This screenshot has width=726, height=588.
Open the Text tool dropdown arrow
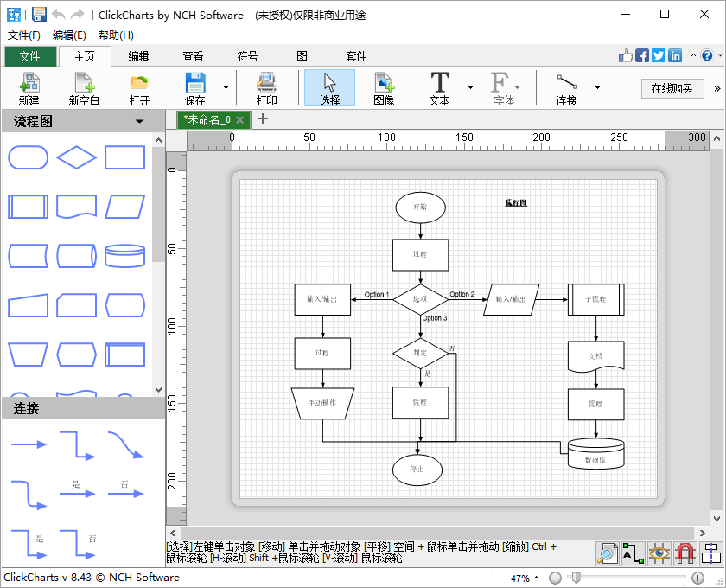pyautogui.click(x=470, y=87)
